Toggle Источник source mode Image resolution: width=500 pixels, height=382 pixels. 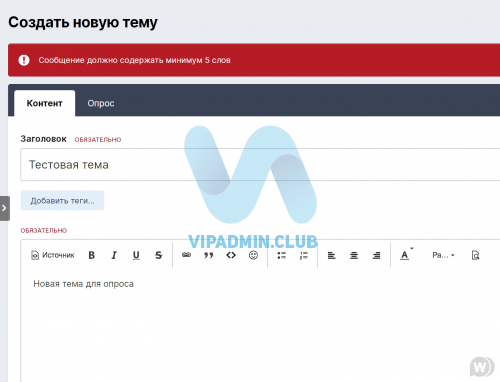point(53,255)
